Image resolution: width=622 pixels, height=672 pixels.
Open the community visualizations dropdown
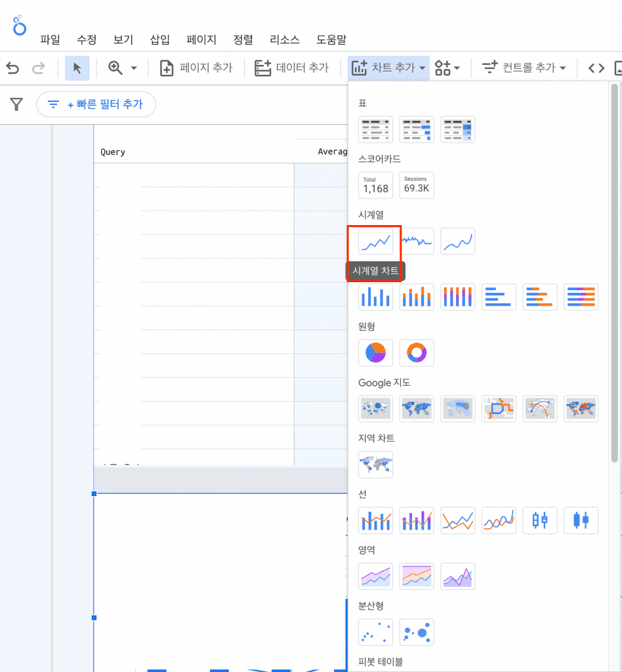447,68
